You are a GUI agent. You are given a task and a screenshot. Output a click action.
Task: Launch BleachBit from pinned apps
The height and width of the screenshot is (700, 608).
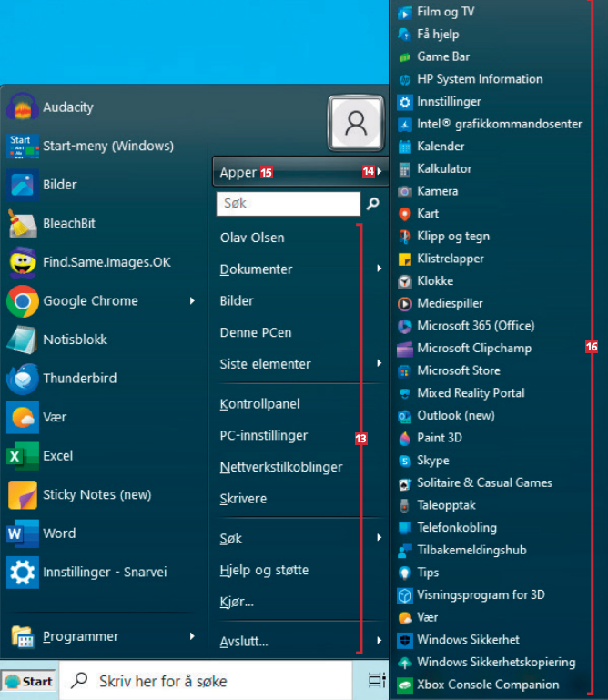[68, 223]
